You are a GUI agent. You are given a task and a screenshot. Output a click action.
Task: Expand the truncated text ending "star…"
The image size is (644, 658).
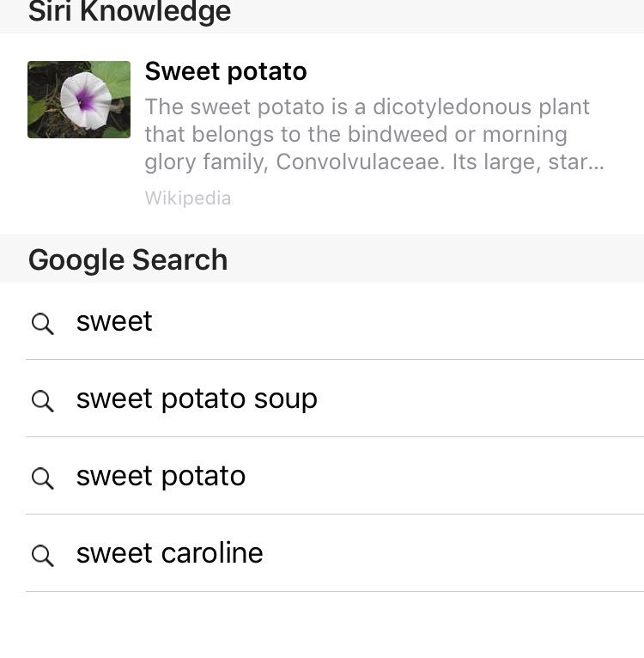(581, 161)
